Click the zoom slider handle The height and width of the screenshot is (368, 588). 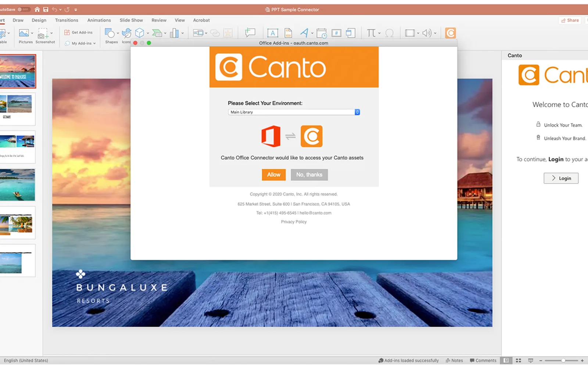(x=563, y=361)
